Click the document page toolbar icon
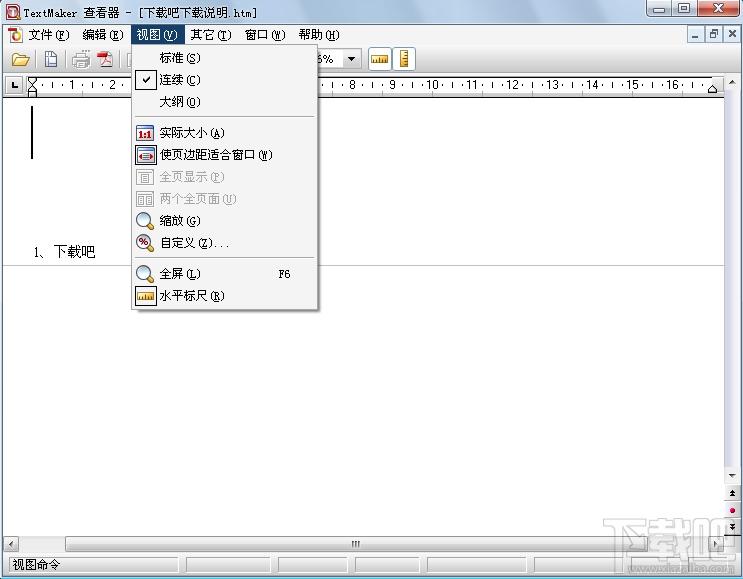Image resolution: width=743 pixels, height=579 pixels. click(x=51, y=59)
